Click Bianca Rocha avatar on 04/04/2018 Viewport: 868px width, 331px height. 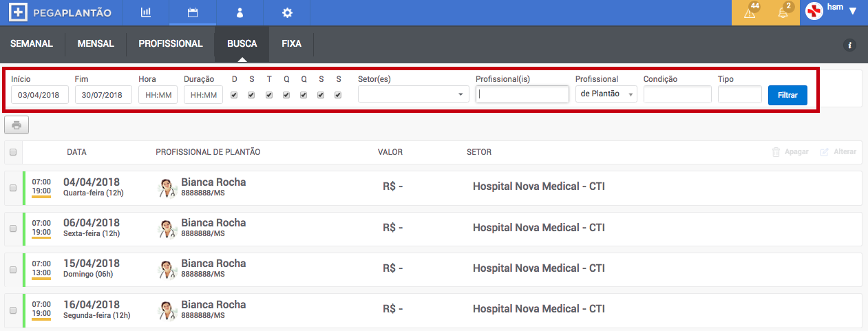[x=167, y=188]
